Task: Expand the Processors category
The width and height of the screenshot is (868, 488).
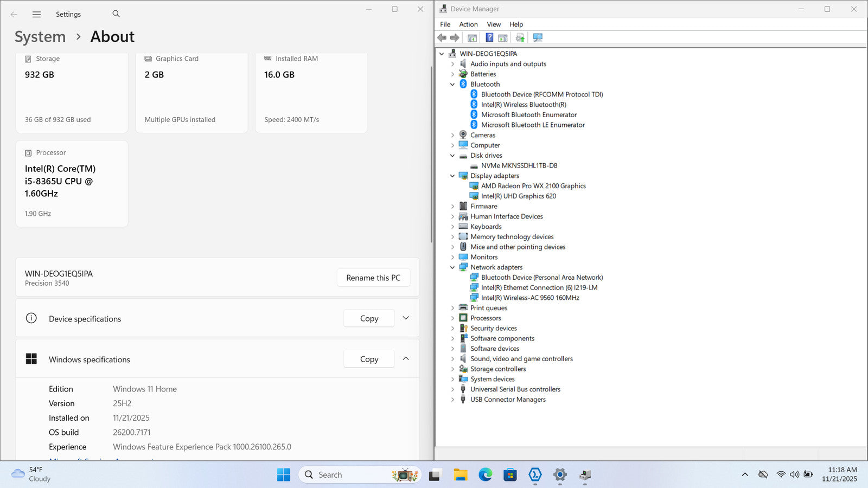Action: 452,318
